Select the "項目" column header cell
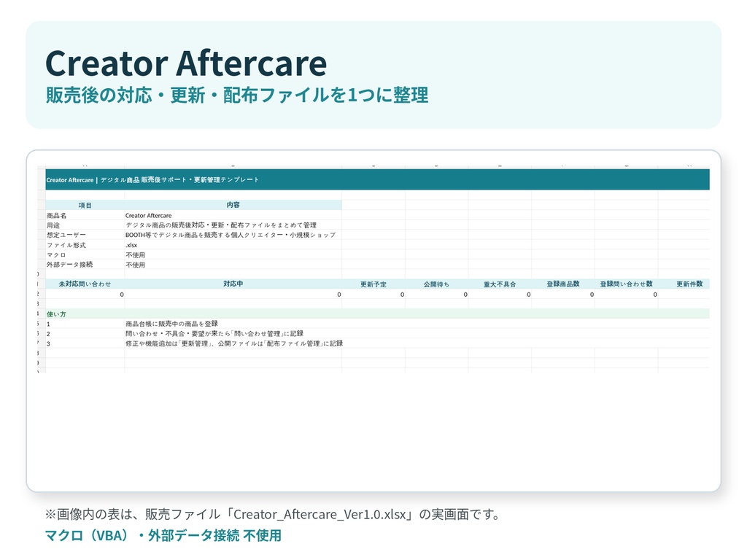The width and height of the screenshot is (747, 560). pyautogui.click(x=85, y=205)
